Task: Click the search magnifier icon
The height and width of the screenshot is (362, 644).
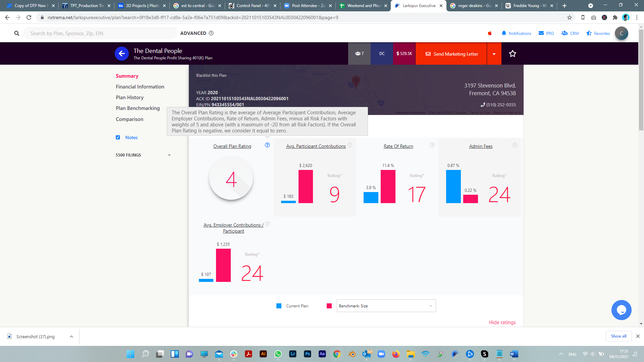Action: (x=17, y=34)
